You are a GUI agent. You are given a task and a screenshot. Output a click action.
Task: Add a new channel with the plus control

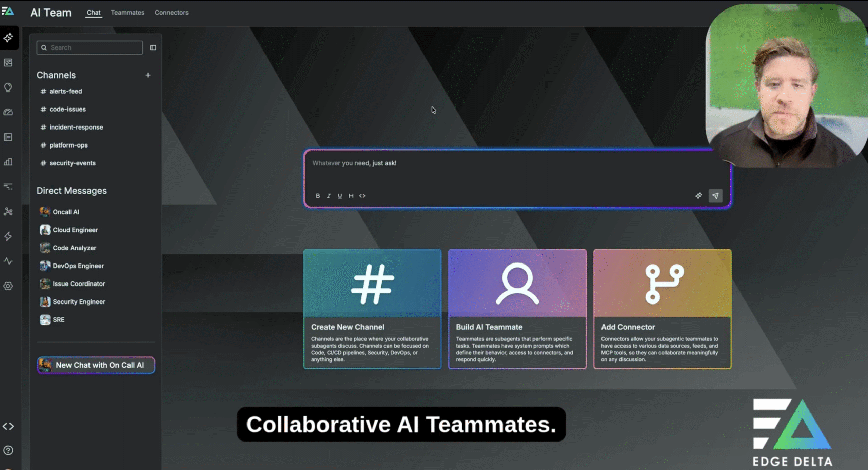click(148, 75)
